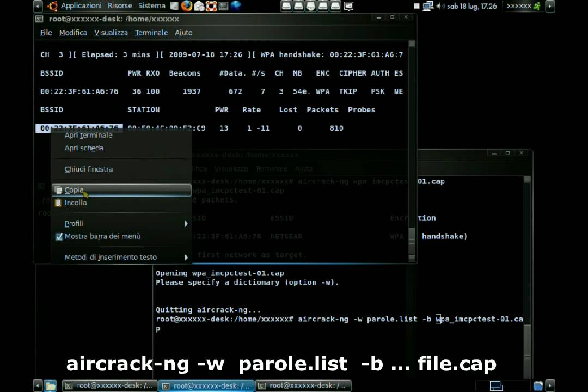Select Apri scheda in context menu
This screenshot has height=392, width=588.
point(121,148)
